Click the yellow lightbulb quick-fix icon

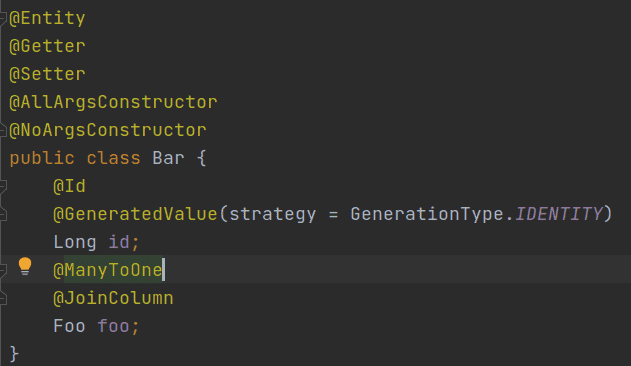tap(25, 266)
